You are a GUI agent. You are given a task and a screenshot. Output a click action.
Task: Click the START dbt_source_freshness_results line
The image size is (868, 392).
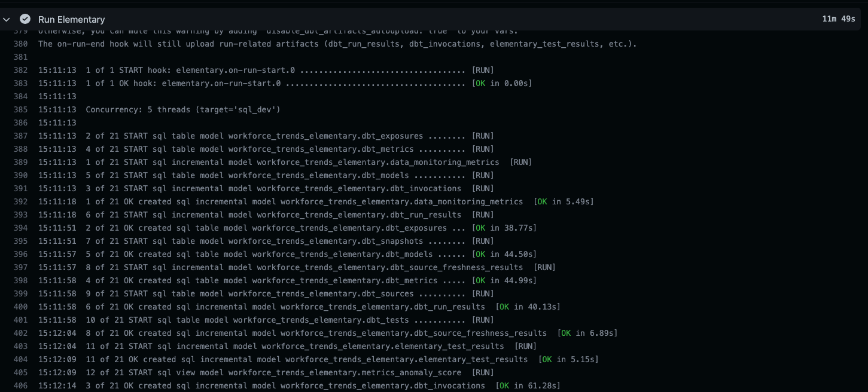[297, 267]
